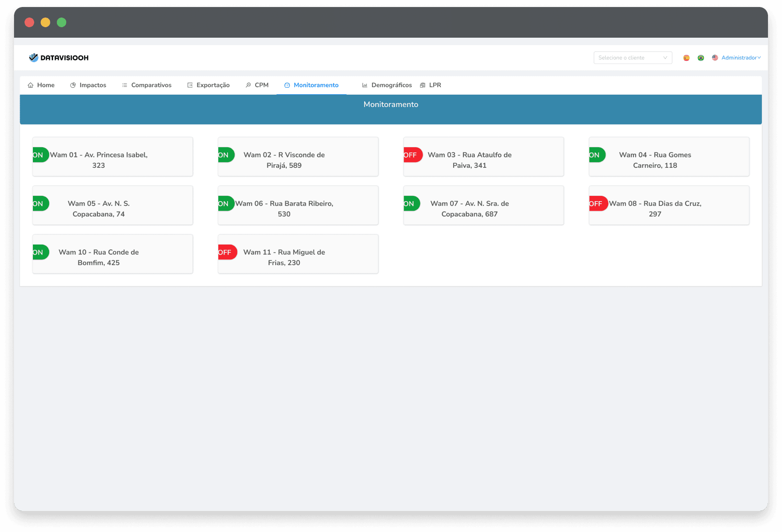The height and width of the screenshot is (532, 782).
Task: Click the Impactos pie chart icon
Action: click(x=73, y=85)
